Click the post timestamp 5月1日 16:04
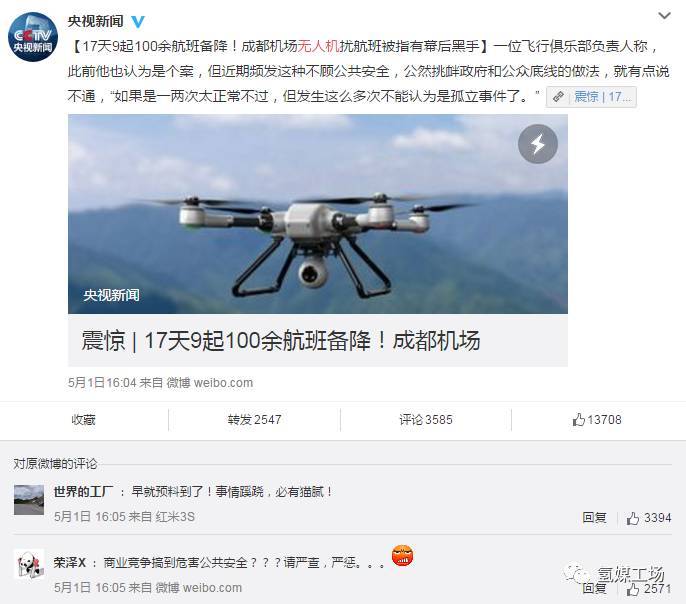686x604 pixels. point(102,383)
